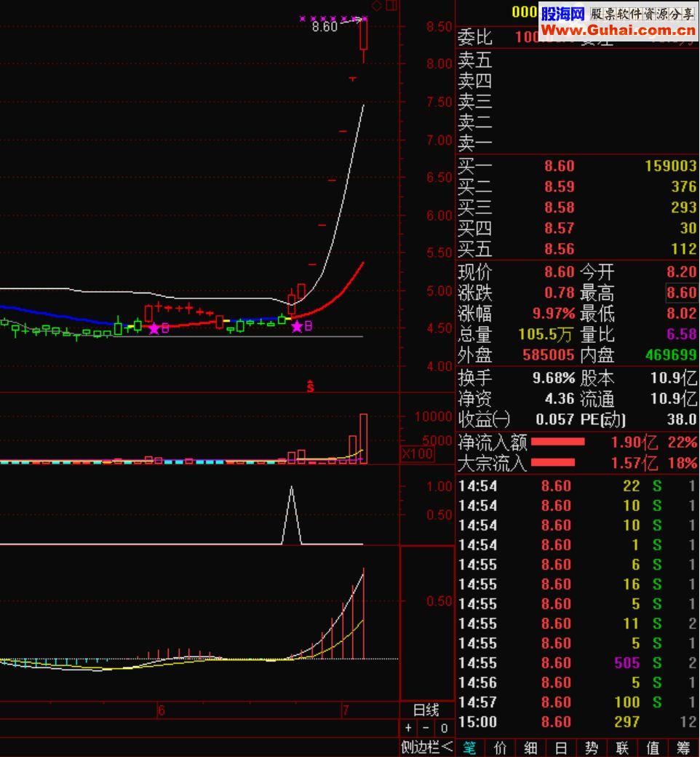
Task: Switch to the 联 tab
Action: click(x=622, y=748)
